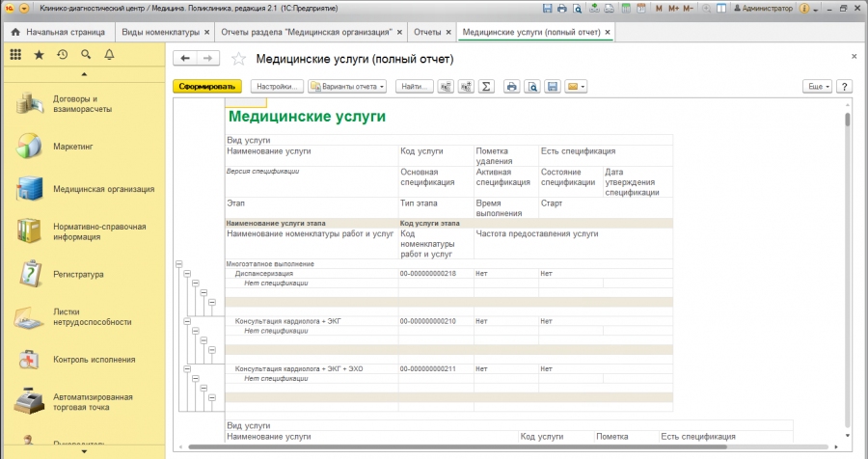
Task: Click the Сформировать button
Action: click(x=207, y=87)
